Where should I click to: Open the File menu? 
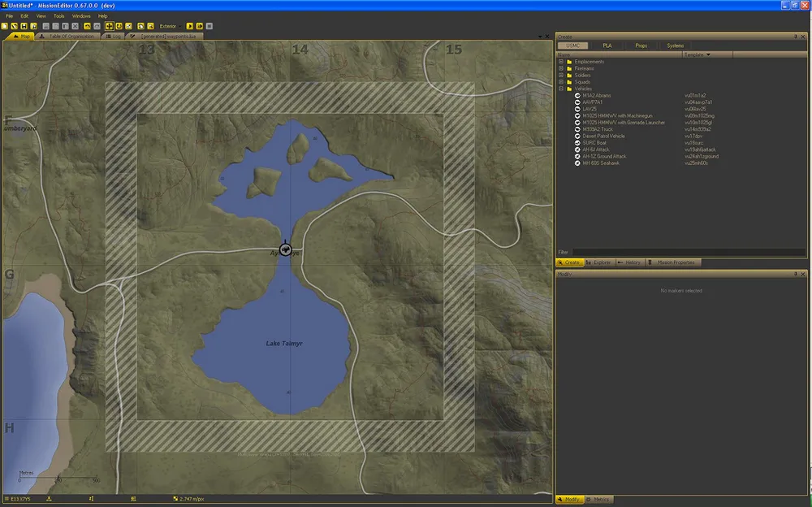pos(9,16)
